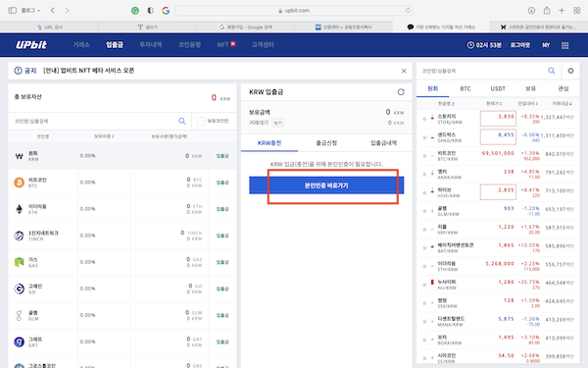Switch to the 출금신청 tab
588x368 pixels.
click(326, 143)
